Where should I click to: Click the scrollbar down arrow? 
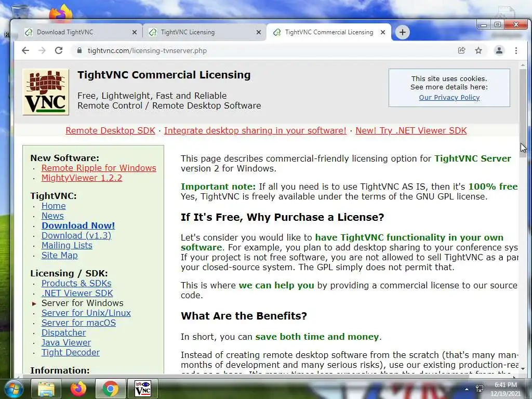(x=523, y=368)
